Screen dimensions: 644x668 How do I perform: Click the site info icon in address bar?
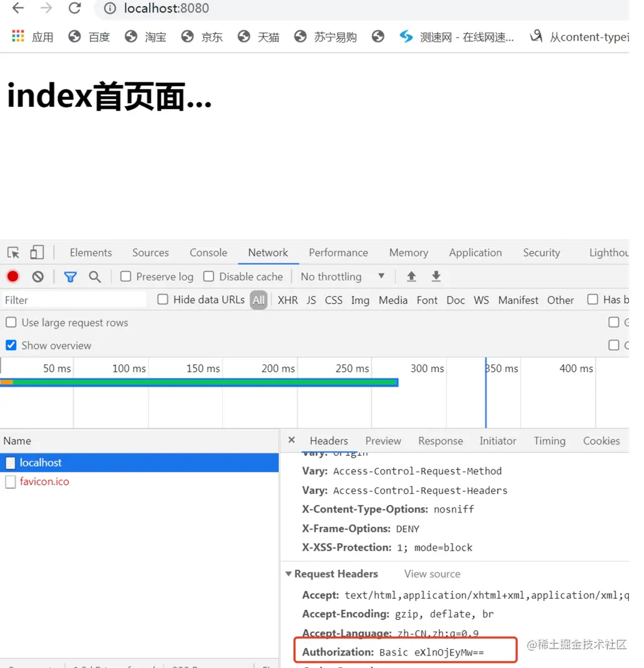(x=110, y=8)
